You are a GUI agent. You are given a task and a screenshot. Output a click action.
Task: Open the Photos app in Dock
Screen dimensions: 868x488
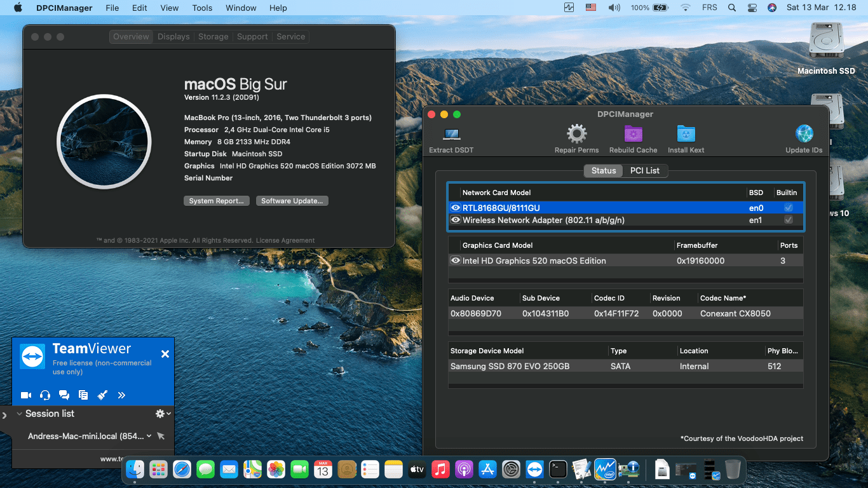(x=276, y=470)
